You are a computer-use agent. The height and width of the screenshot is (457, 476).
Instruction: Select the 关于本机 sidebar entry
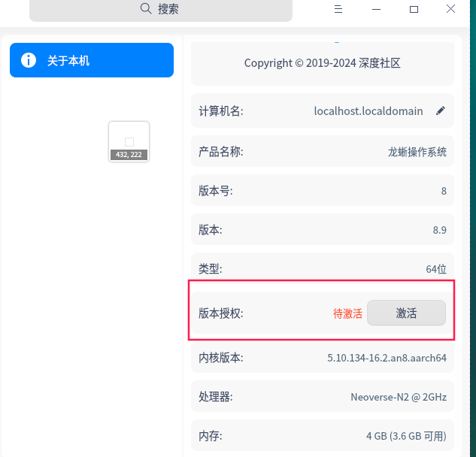(x=92, y=60)
